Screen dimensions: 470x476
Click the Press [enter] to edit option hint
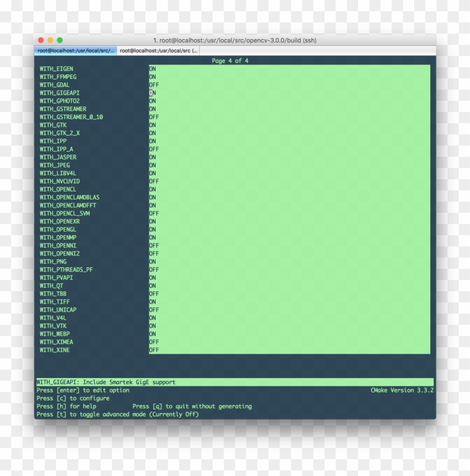coord(83,390)
